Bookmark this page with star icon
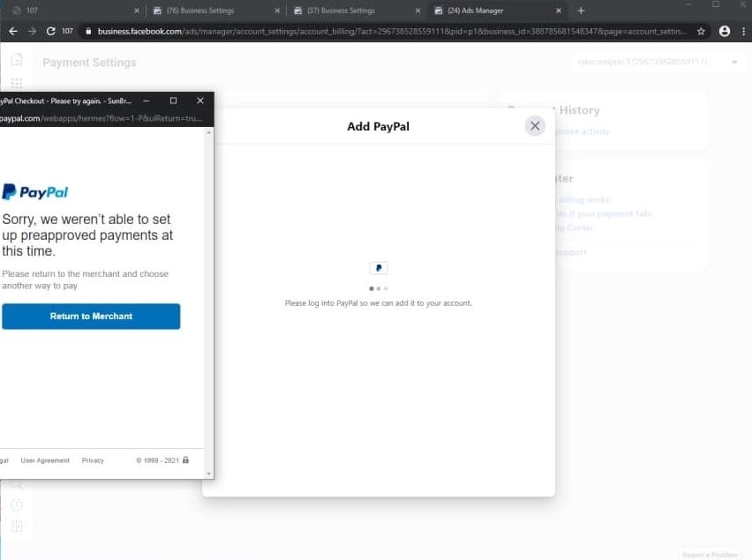Screen dimensions: 752x560 [701, 31]
